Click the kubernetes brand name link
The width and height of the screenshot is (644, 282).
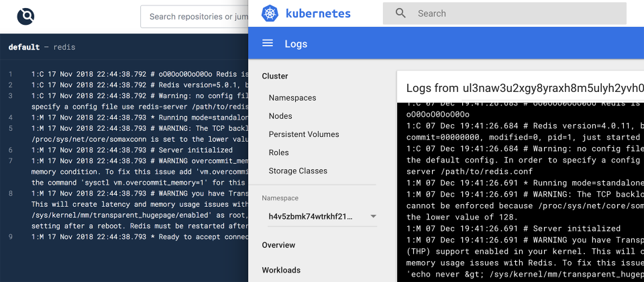[318, 13]
